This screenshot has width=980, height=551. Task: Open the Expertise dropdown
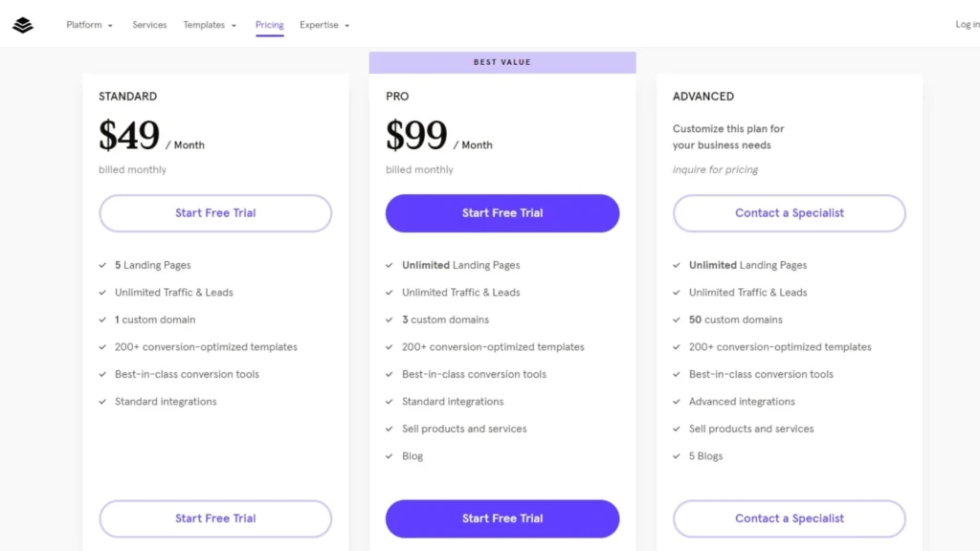click(x=323, y=25)
